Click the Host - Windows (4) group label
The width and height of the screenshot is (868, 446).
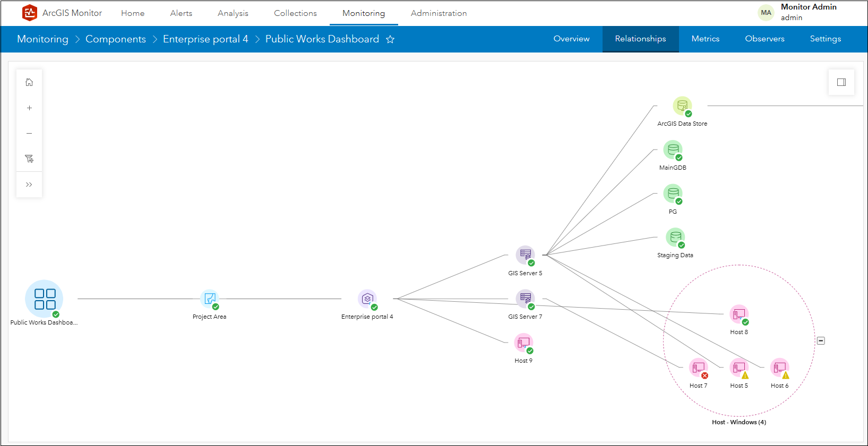739,422
